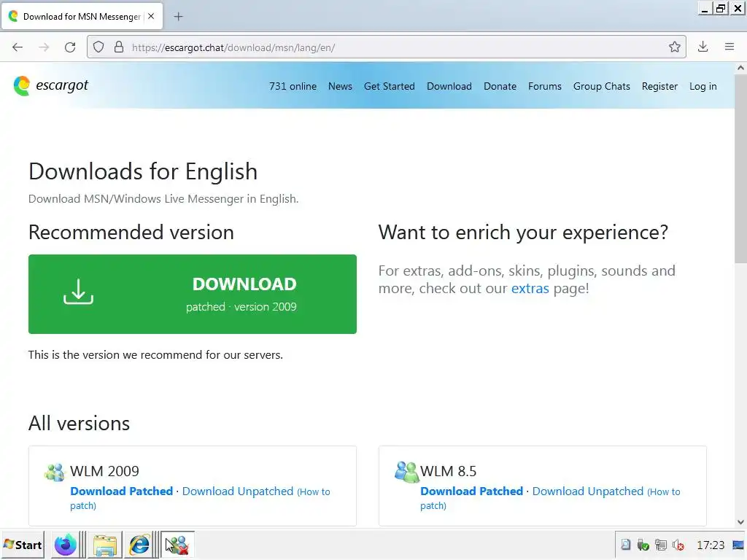This screenshot has height=560, width=747.
Task: Click the security shield tray icon
Action: pyautogui.click(x=643, y=545)
